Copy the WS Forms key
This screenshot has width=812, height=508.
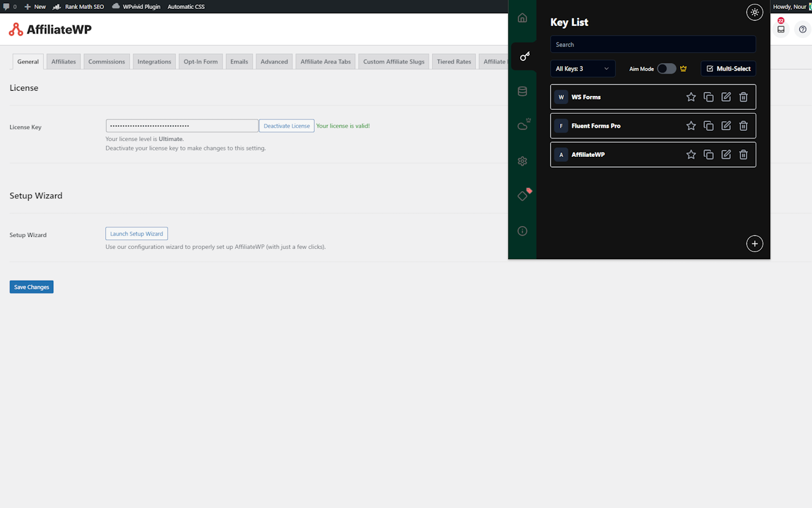(709, 97)
